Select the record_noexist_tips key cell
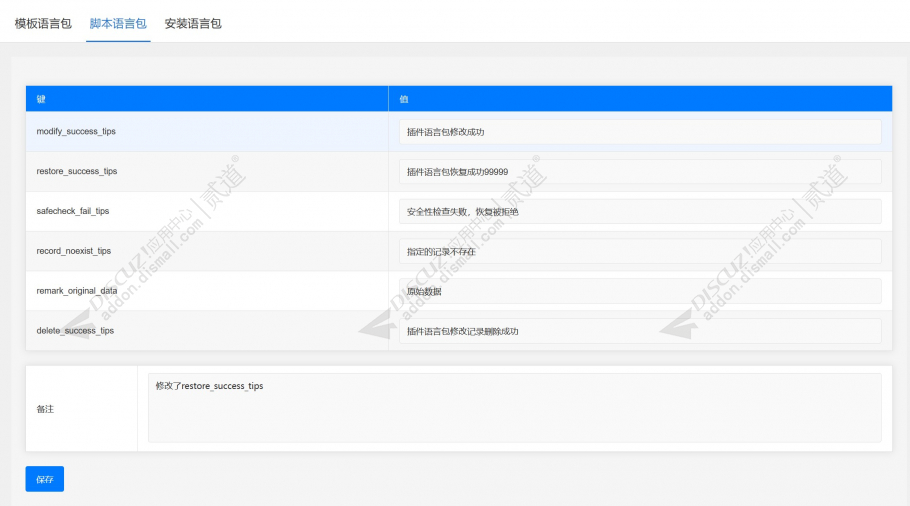The height and width of the screenshot is (506, 910). pyautogui.click(x=207, y=251)
